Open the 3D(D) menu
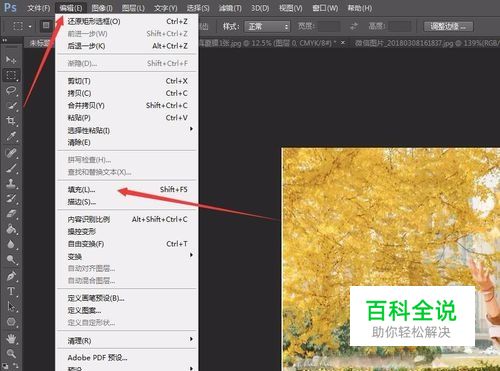The width and height of the screenshot is (500, 371). pyautogui.click(x=260, y=8)
